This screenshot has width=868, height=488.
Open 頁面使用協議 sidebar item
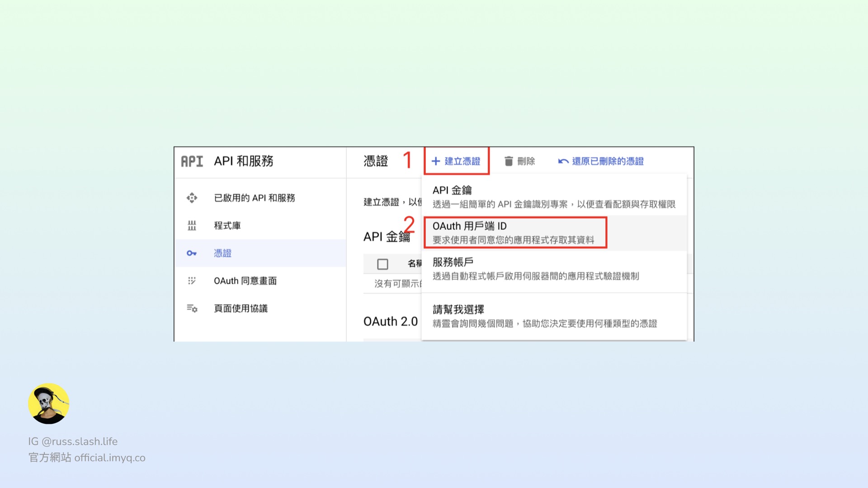tap(241, 309)
